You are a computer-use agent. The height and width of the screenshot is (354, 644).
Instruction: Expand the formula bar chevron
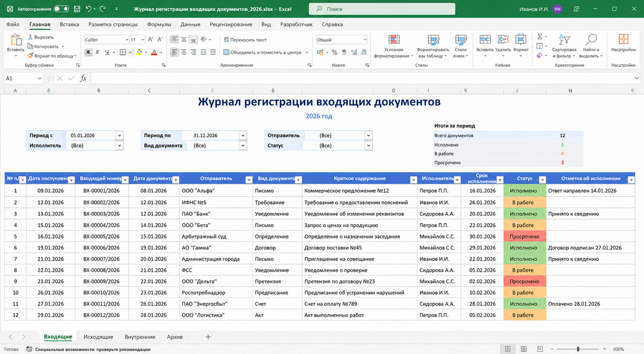[636, 78]
